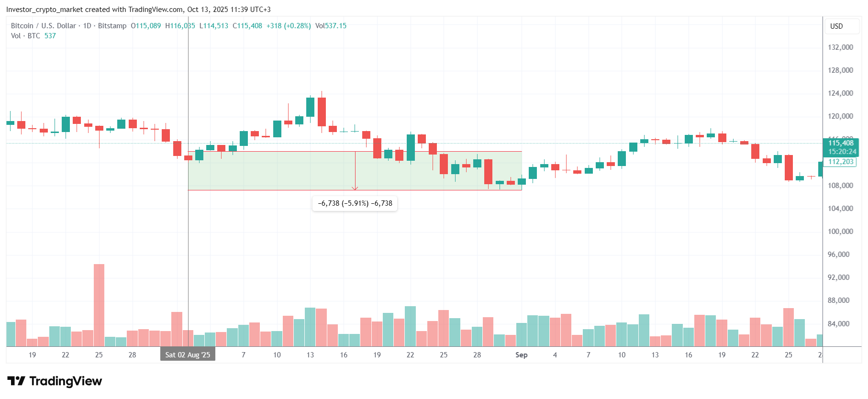The image size is (868, 399).
Task: Click the 132,000 price scale label
Action: 840,47
